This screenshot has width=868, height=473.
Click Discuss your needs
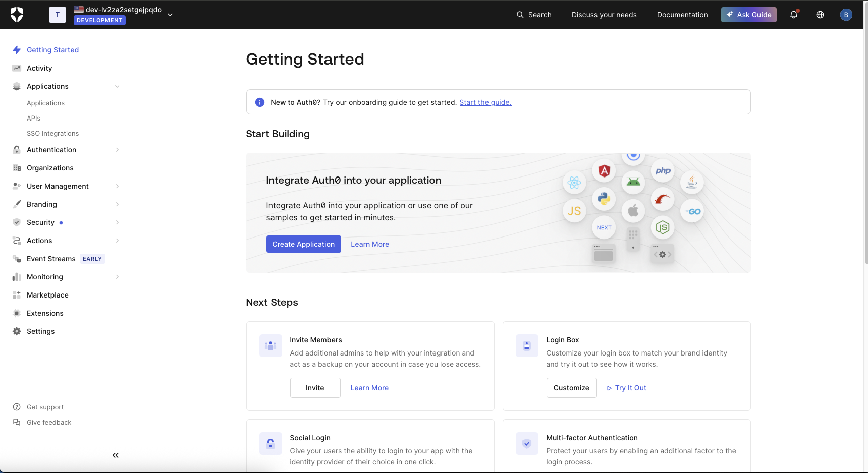604,15
